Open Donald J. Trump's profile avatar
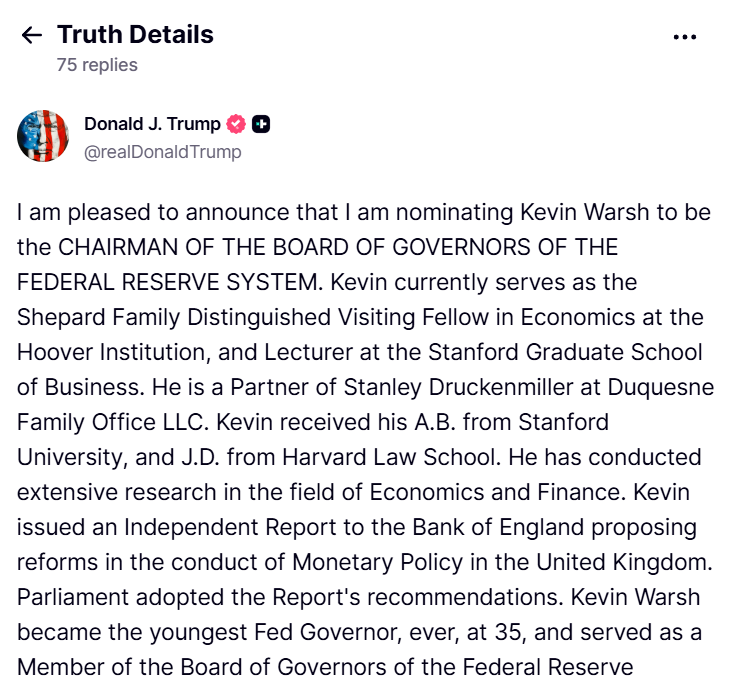The image size is (734, 685). [x=43, y=137]
